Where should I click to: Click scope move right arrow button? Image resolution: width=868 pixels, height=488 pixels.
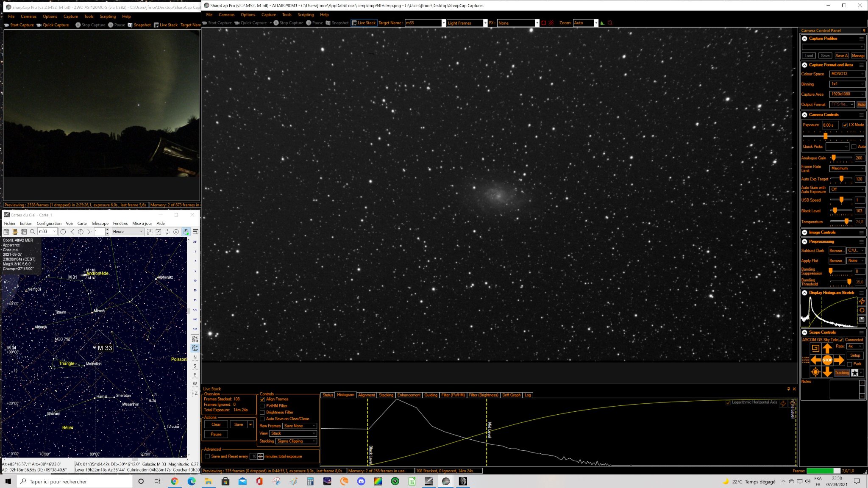[x=839, y=360]
